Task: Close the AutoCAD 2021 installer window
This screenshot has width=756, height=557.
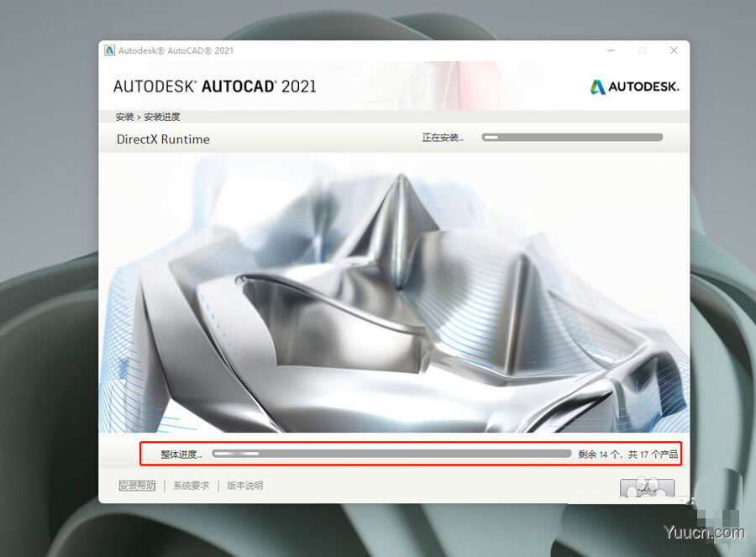Action: click(674, 50)
